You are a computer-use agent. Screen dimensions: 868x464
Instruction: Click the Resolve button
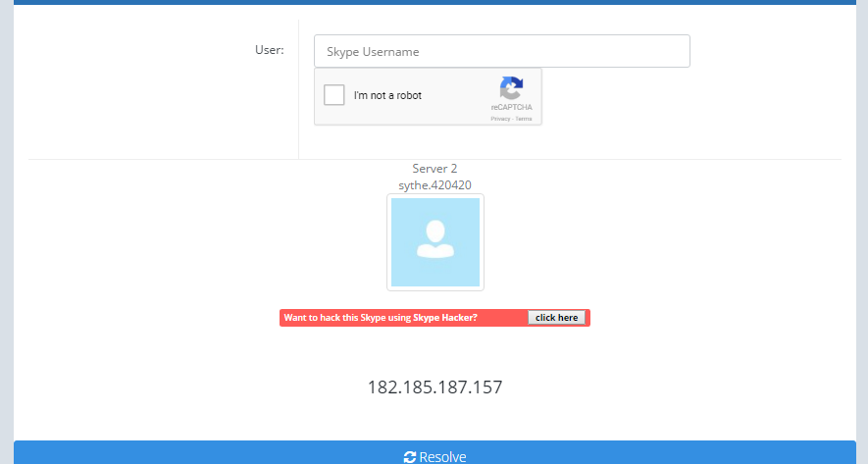click(x=434, y=453)
